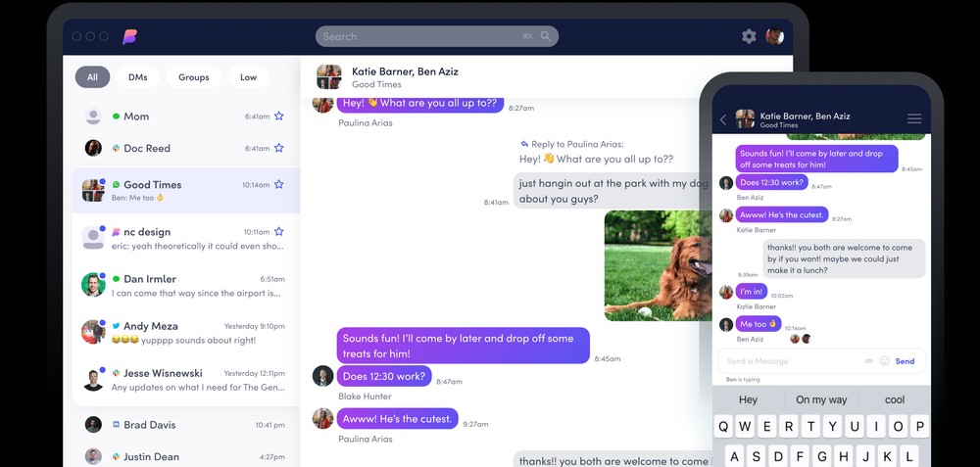This screenshot has width=980, height=467.
Task: Click Jesse Wisnewski's avatar in the chat list
Action: 93,379
